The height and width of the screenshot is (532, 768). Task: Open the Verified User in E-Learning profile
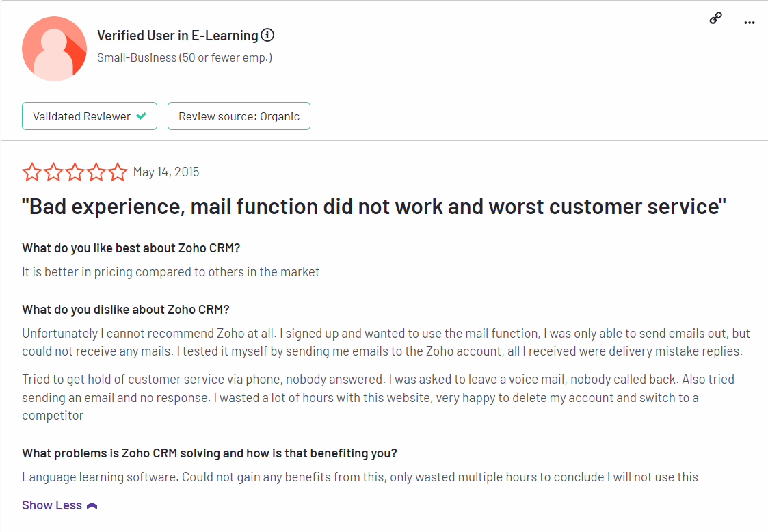tap(177, 36)
